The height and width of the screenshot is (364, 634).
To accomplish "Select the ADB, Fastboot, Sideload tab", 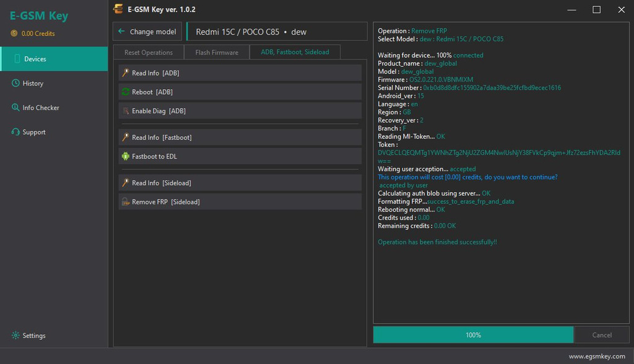I will tap(295, 52).
